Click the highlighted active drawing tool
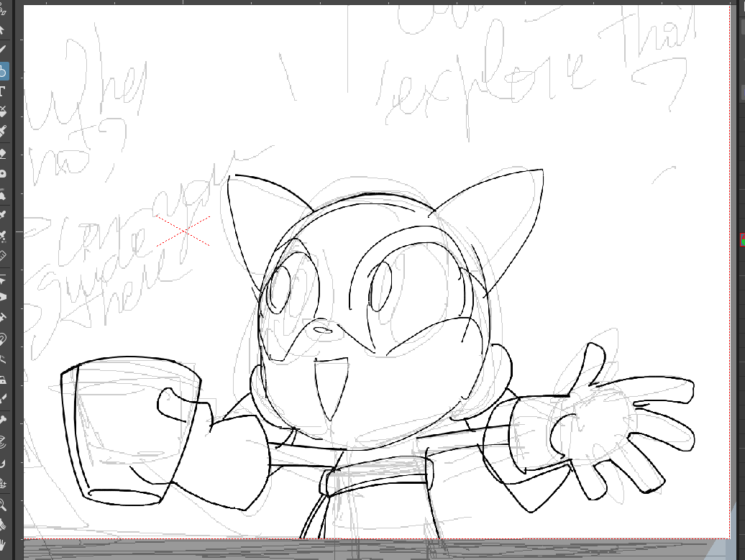 [x=4, y=70]
